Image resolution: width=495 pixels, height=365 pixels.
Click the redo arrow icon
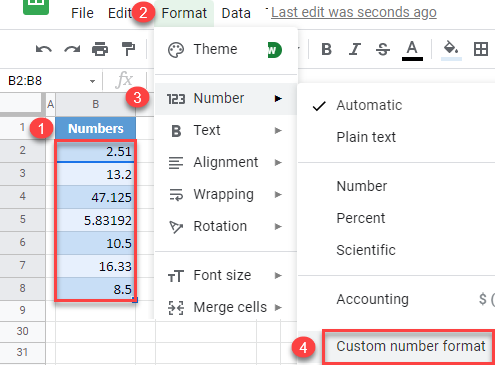[x=72, y=49]
